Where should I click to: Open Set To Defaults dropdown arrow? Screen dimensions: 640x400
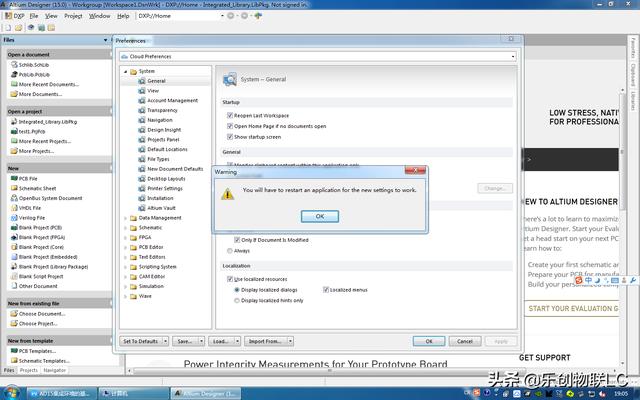(165, 341)
